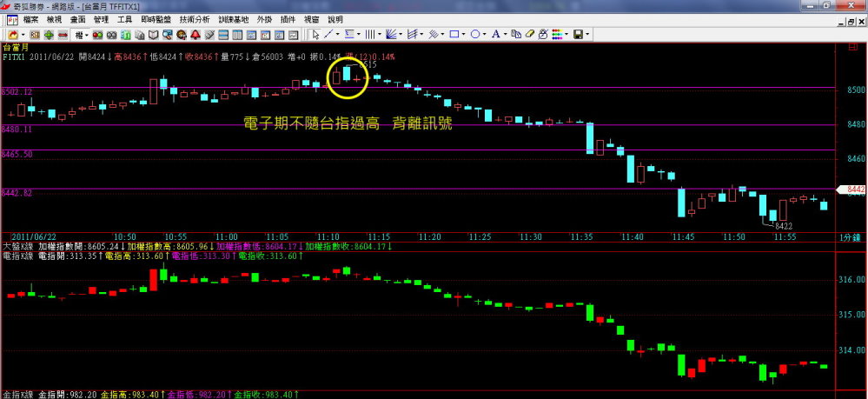Open the 權 dropdown in the toolbar
Viewport: 868px width, 399px height.
[80, 34]
